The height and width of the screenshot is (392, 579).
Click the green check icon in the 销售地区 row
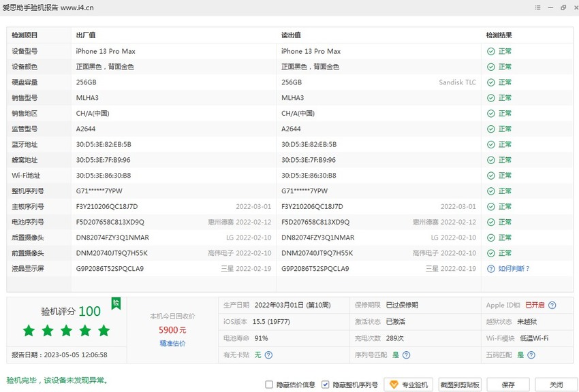pos(490,113)
